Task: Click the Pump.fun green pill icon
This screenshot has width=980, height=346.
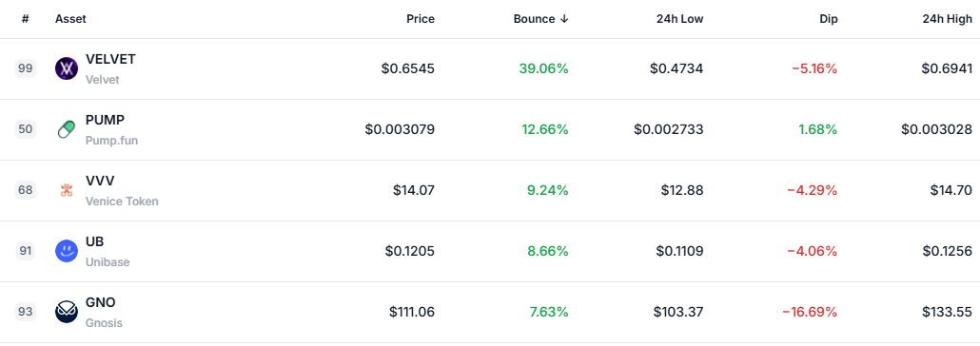Action: click(67, 130)
